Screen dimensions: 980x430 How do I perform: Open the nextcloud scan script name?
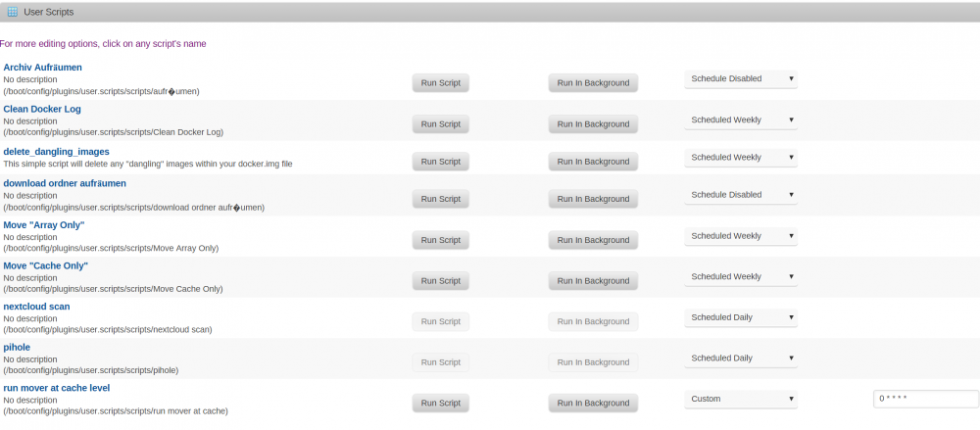pyautogui.click(x=36, y=307)
